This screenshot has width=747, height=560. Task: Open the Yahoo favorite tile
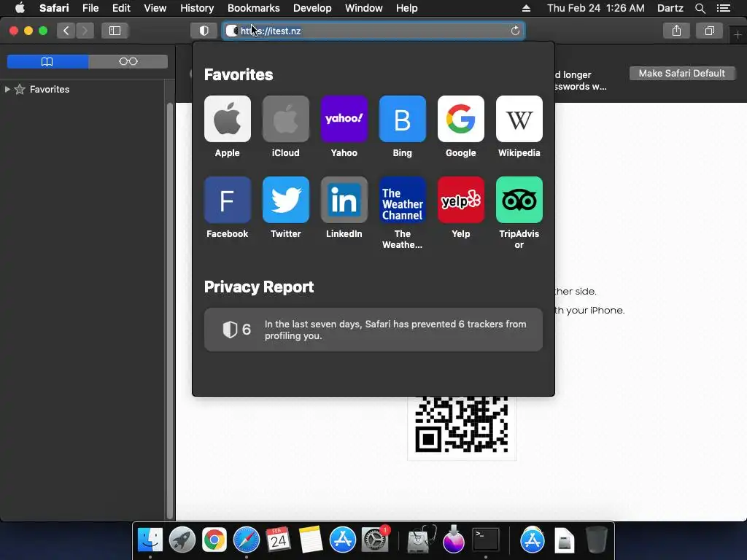pyautogui.click(x=344, y=119)
